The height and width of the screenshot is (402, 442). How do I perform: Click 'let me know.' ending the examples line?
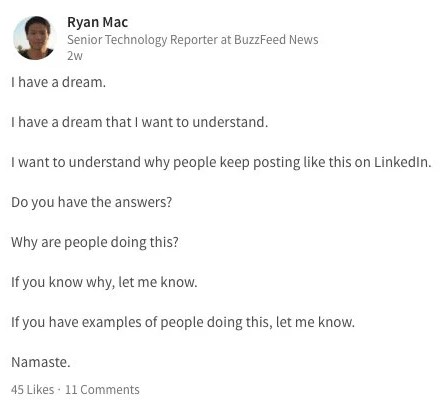315,322
